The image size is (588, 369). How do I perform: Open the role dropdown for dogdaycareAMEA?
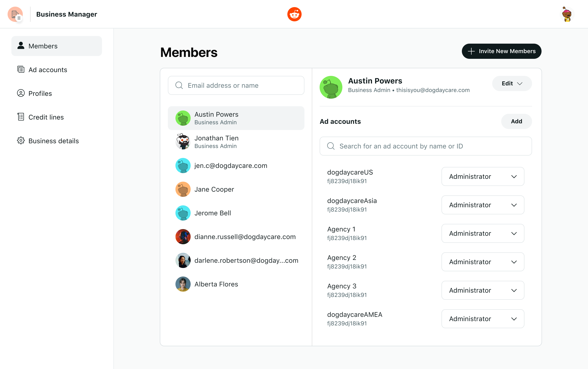click(483, 319)
